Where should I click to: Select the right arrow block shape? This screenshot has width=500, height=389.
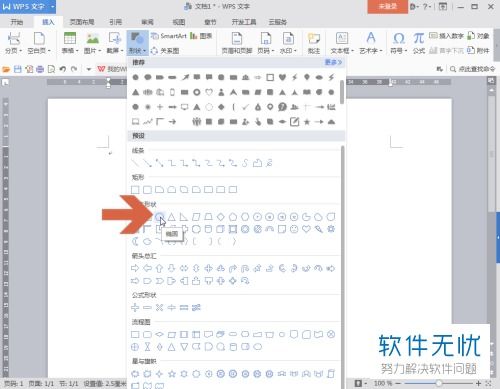tap(135, 268)
